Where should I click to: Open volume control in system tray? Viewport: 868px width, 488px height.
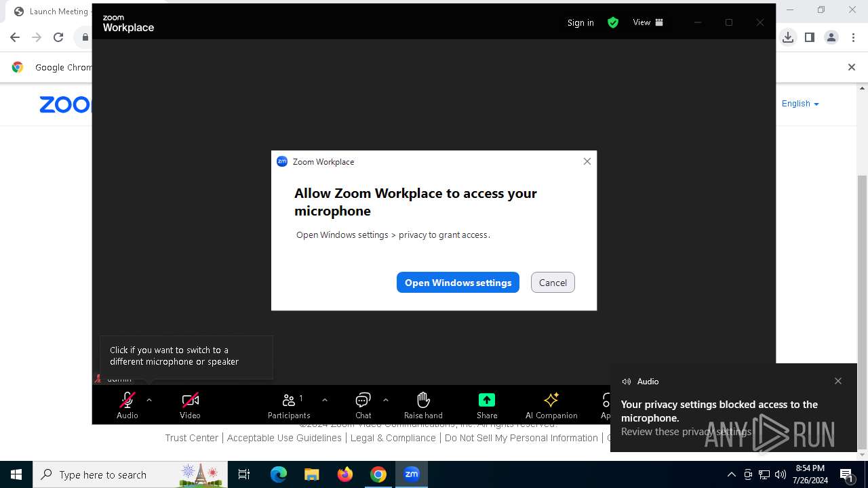(x=781, y=474)
